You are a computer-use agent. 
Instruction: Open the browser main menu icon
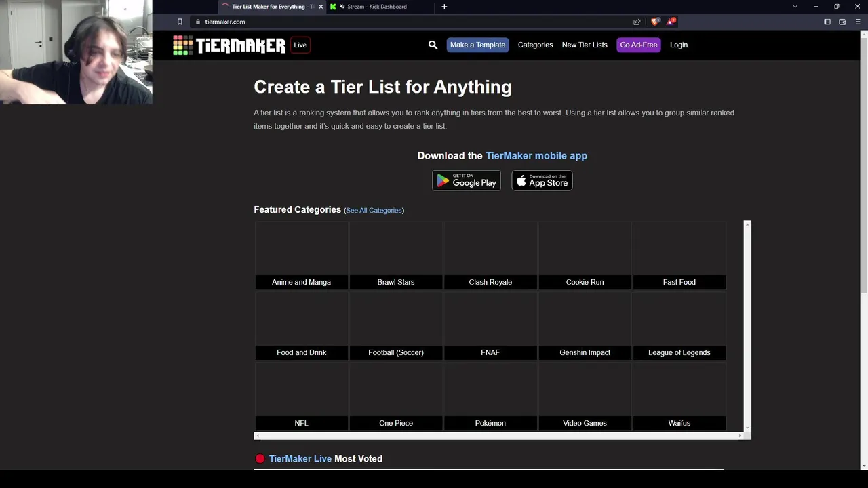858,22
